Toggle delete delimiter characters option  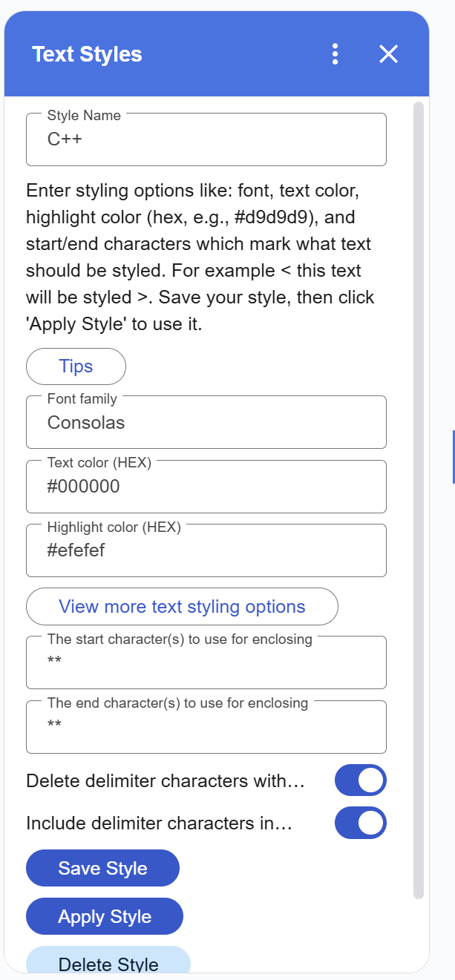[x=360, y=780]
